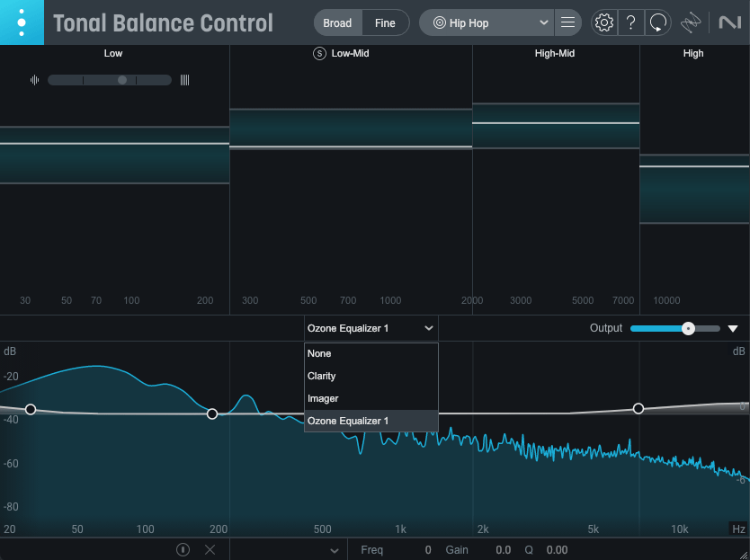Screen dimensions: 750x560
Task: Click the Q value field
Action: (x=558, y=550)
